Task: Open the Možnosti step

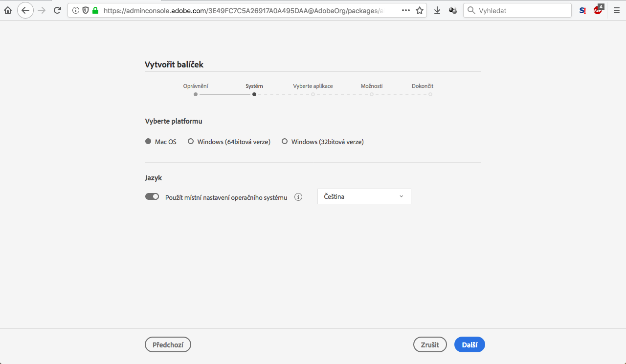Action: (x=372, y=86)
